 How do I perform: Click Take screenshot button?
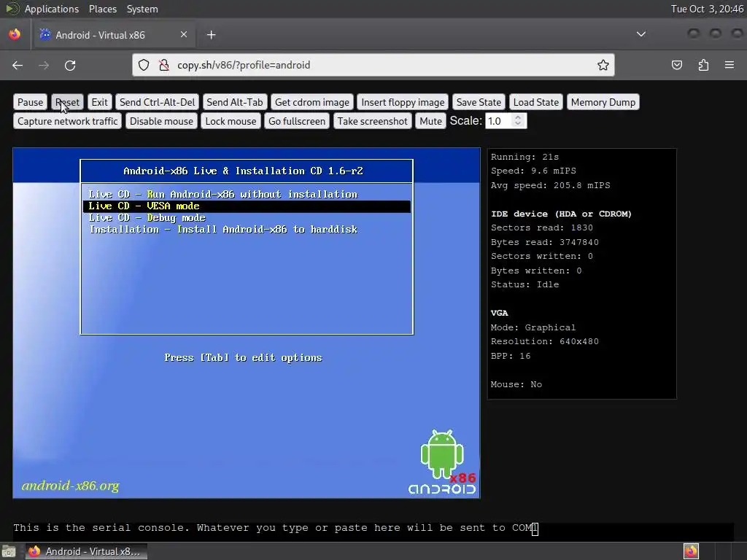click(373, 121)
